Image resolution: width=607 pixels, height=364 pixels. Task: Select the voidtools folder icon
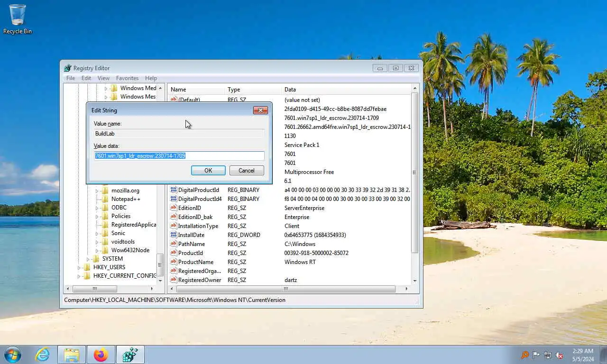[x=105, y=242]
